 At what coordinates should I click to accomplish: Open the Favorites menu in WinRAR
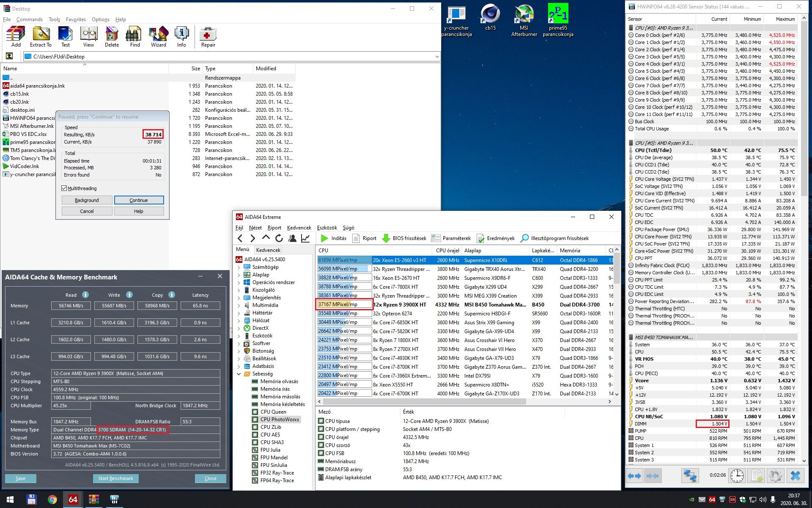(76, 19)
